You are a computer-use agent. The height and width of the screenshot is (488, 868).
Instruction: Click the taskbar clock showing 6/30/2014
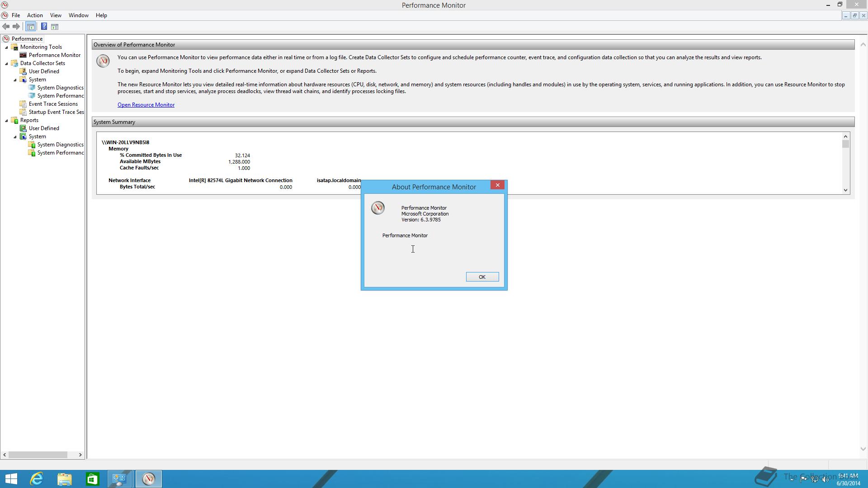pyautogui.click(x=848, y=479)
